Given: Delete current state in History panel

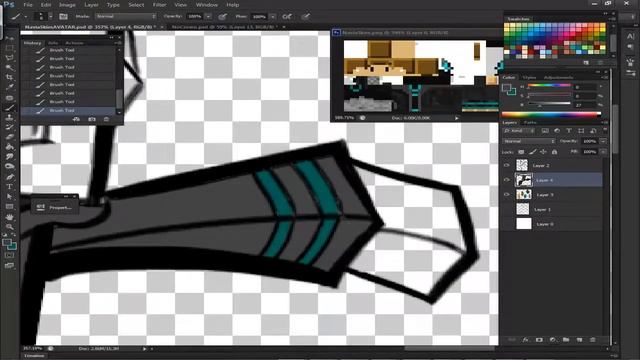Looking at the screenshot, I should pyautogui.click(x=106, y=119).
